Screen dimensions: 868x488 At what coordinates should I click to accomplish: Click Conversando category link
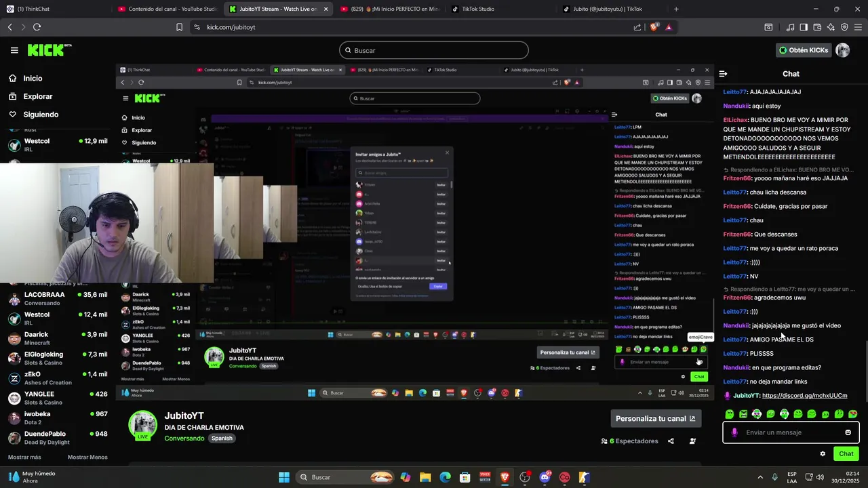click(184, 439)
